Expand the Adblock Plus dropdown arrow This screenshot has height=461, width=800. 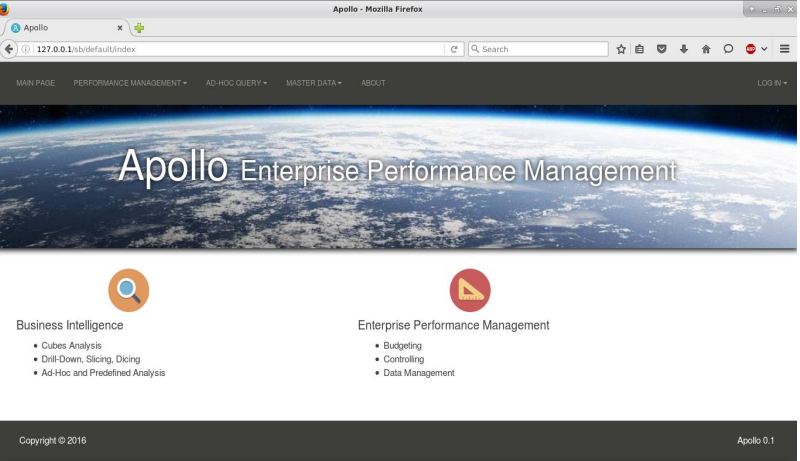pos(764,49)
